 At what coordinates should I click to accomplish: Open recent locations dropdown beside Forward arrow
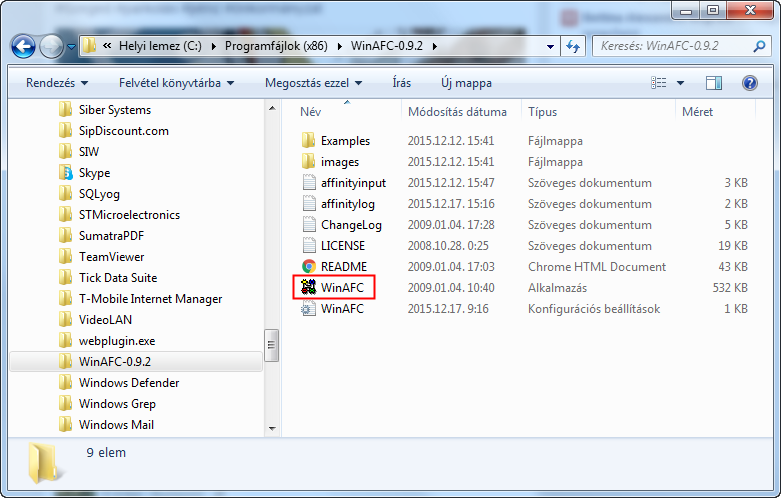coord(71,47)
